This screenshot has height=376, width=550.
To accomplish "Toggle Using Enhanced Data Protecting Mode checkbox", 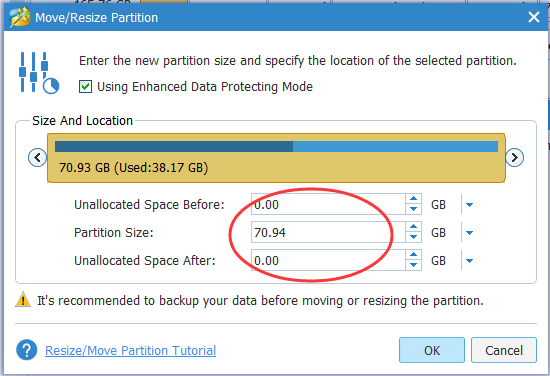I will coord(85,86).
